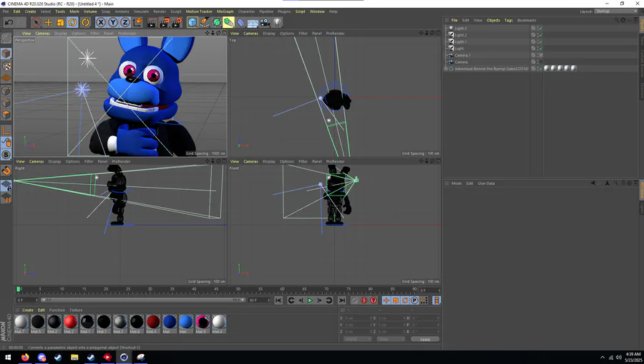This screenshot has width=644, height=364.
Task: Open the Layout Startup dropdown
Action: (x=615, y=11)
